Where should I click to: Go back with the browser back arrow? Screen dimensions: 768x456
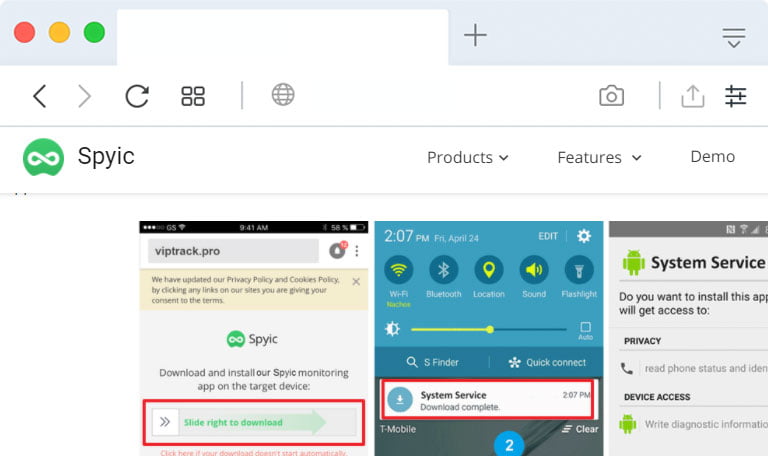pyautogui.click(x=40, y=96)
